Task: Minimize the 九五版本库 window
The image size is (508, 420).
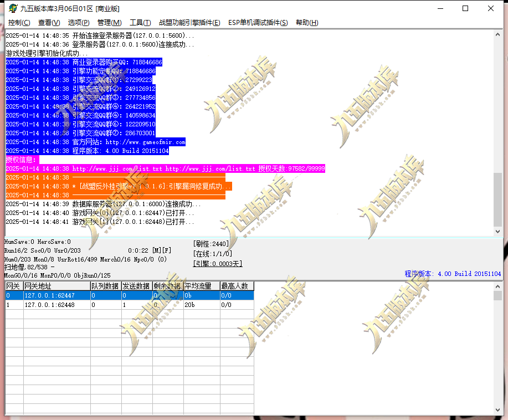Action: coord(440,8)
